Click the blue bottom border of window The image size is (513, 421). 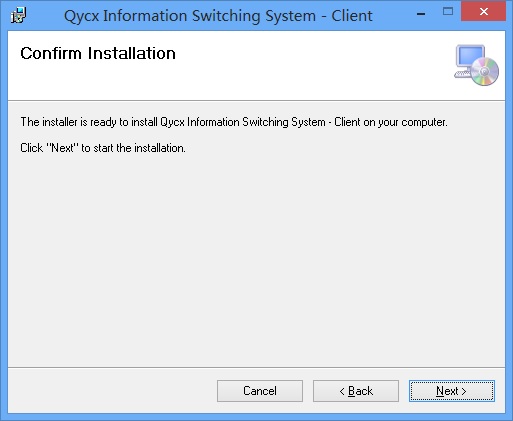pos(256,417)
